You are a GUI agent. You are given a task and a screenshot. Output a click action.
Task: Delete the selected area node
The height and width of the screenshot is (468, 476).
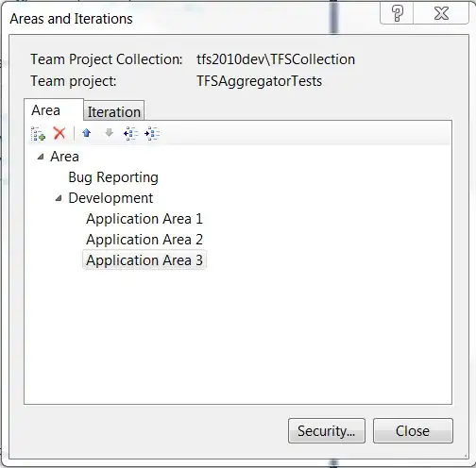59,133
